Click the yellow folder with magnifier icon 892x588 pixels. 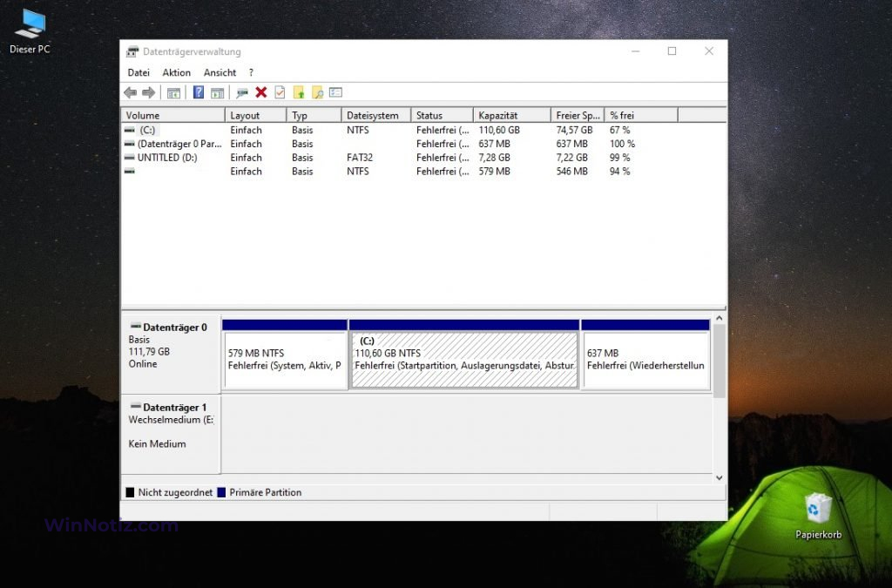(317, 92)
